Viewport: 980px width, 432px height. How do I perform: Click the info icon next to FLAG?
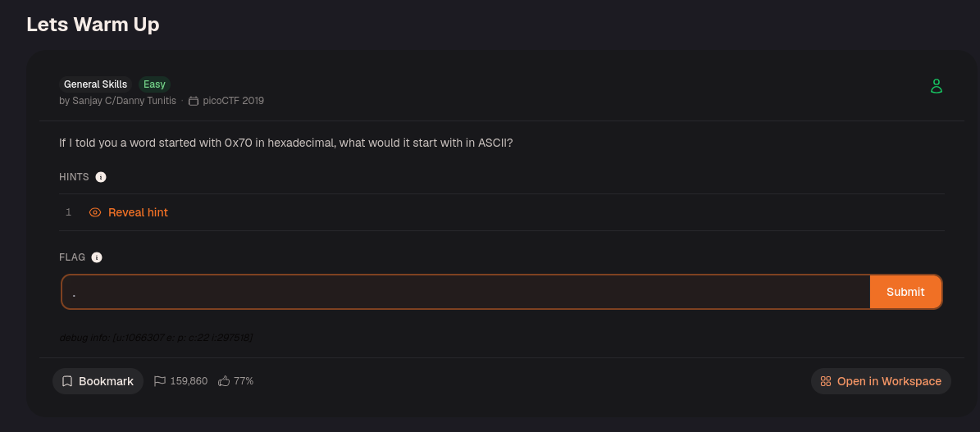point(96,257)
